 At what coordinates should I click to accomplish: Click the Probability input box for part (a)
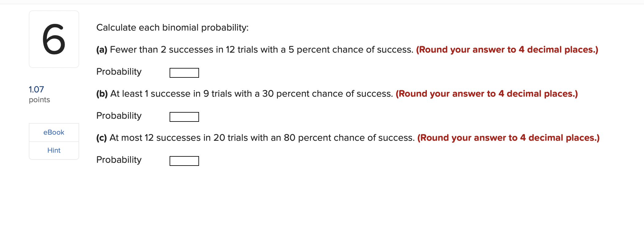click(x=184, y=73)
